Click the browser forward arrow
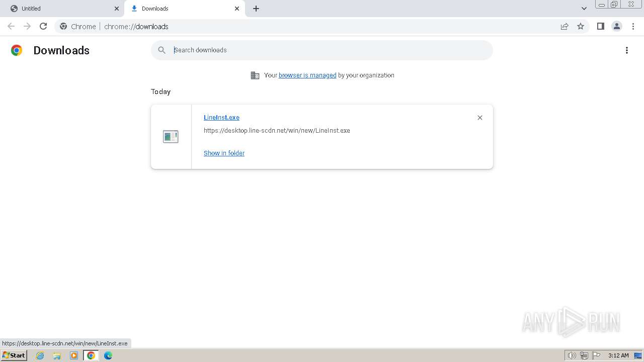644x362 pixels. [x=27, y=26]
